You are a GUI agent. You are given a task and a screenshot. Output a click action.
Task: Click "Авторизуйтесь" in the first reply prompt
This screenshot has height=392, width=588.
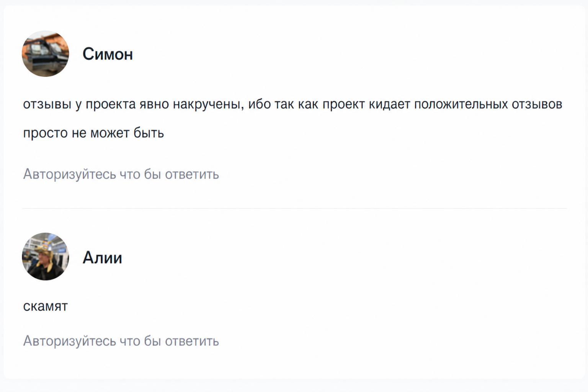[69, 174]
